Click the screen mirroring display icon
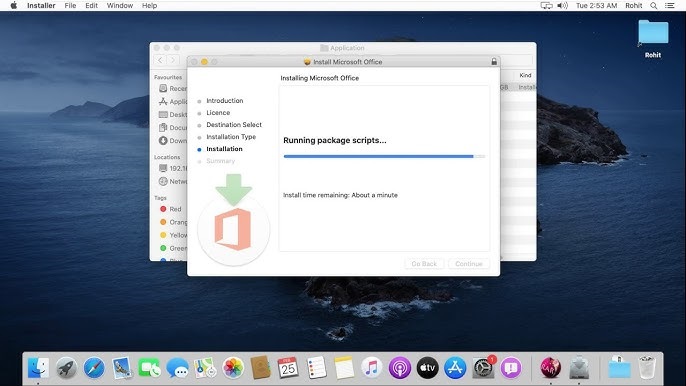Screen dimensions: 686x386 (x=546, y=6)
